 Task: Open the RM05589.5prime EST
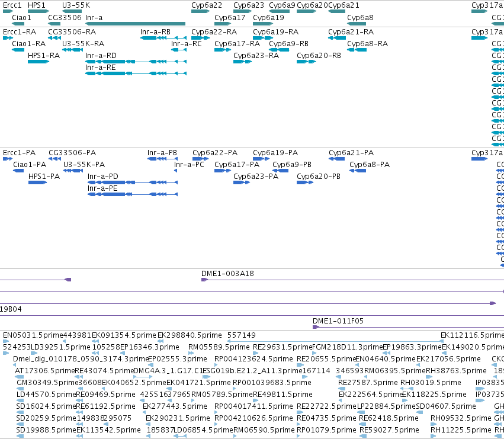(191, 353)
